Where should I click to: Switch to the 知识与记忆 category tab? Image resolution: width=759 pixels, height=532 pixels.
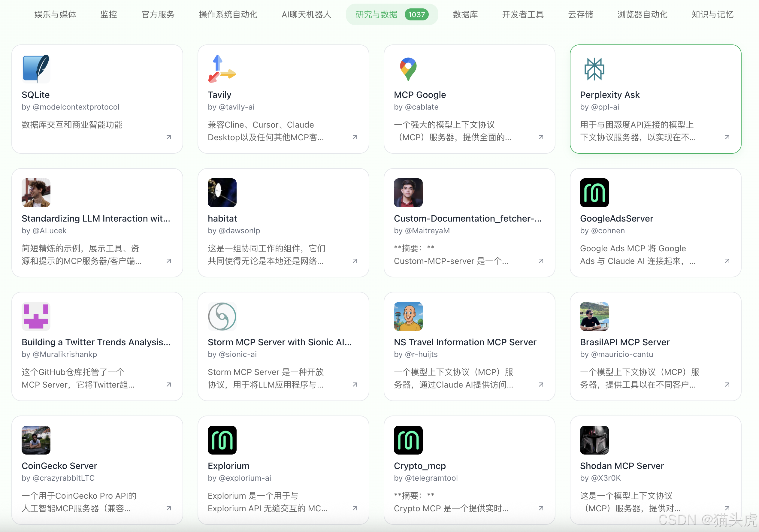[x=713, y=14]
